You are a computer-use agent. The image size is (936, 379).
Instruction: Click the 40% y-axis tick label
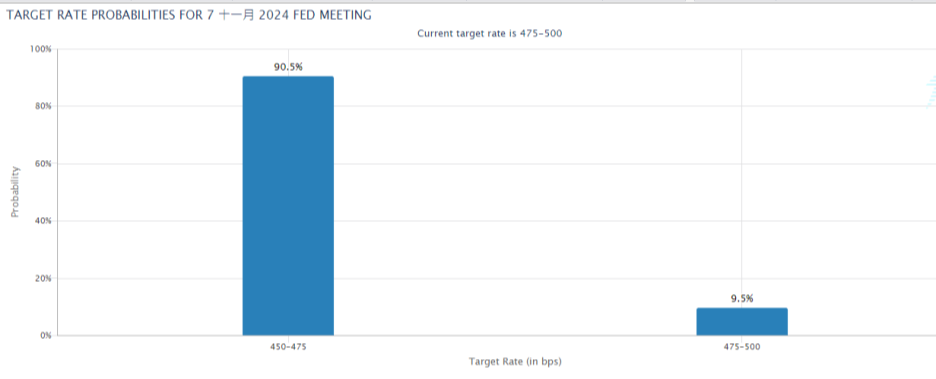(x=43, y=221)
